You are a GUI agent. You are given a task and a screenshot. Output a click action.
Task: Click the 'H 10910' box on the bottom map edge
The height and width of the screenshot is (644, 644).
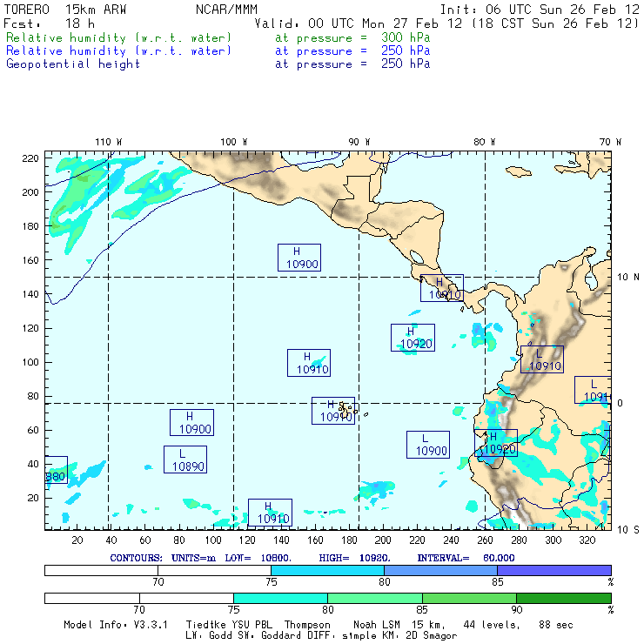[x=271, y=513]
